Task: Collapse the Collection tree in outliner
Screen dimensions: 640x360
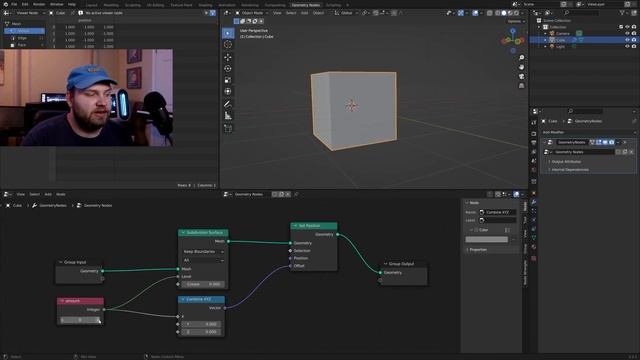Action: pos(539,27)
